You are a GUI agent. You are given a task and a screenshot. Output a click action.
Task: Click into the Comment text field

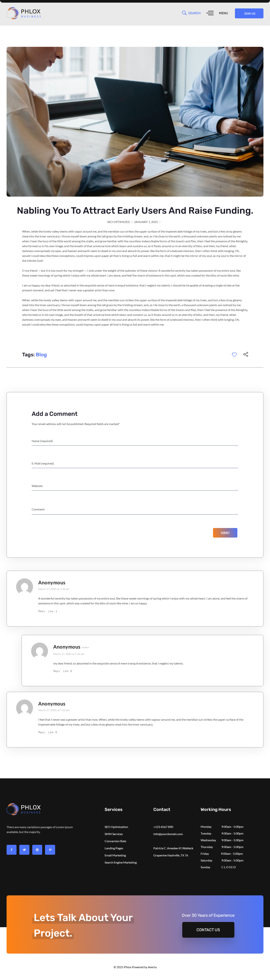[x=135, y=509]
